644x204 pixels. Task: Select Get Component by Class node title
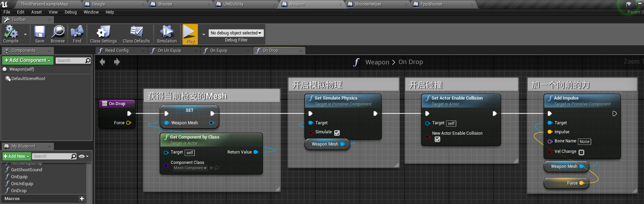[194, 137]
